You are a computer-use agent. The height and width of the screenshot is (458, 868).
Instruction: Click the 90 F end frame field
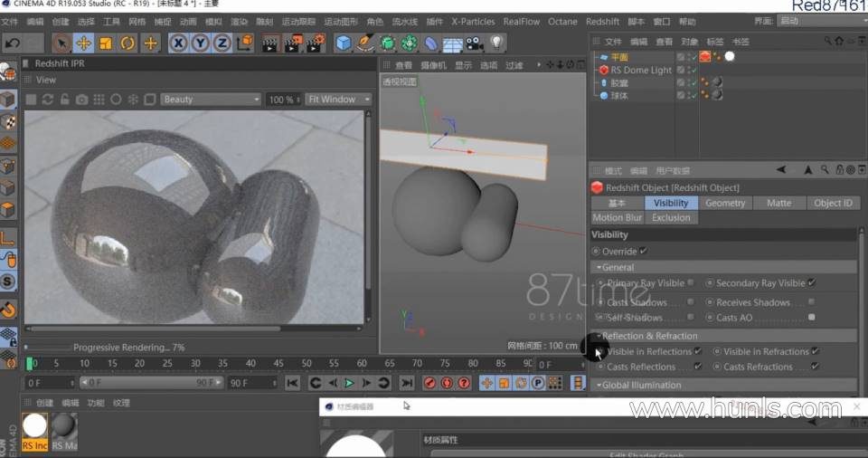pos(252,383)
